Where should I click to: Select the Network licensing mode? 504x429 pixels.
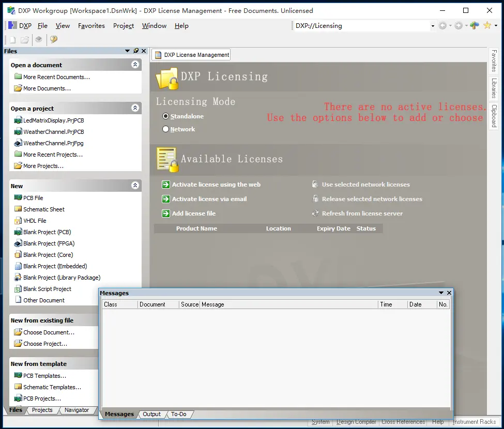coord(166,129)
